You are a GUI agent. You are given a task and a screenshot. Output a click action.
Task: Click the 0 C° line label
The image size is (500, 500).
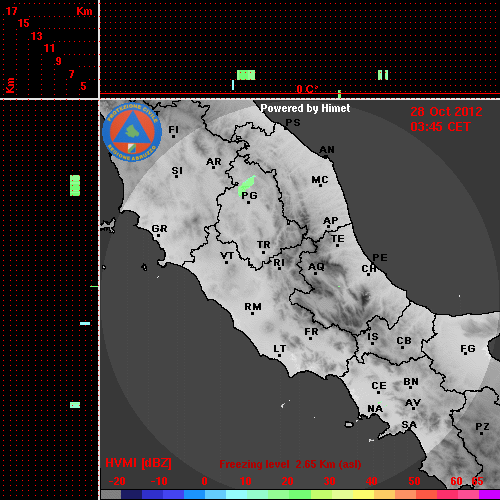307,89
